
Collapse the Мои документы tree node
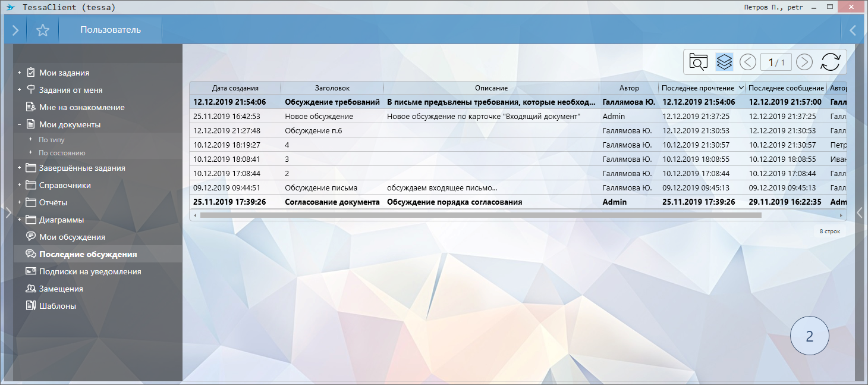coord(20,125)
